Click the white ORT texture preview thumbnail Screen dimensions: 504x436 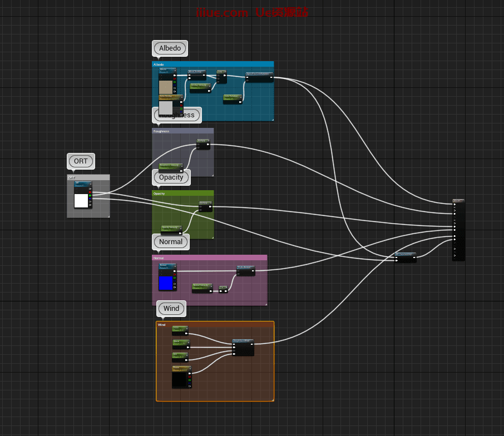81,201
